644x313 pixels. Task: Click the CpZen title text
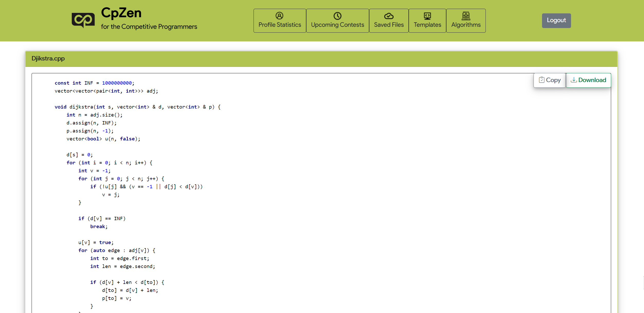(121, 13)
